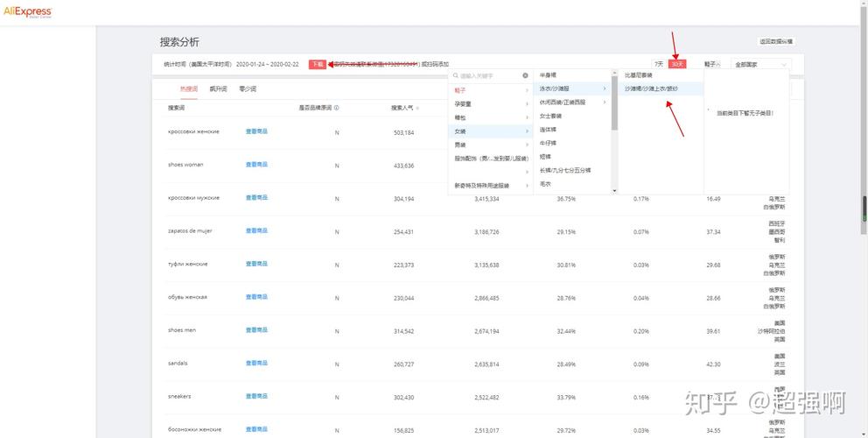Open 查看商品 for shoes men

coord(257,330)
